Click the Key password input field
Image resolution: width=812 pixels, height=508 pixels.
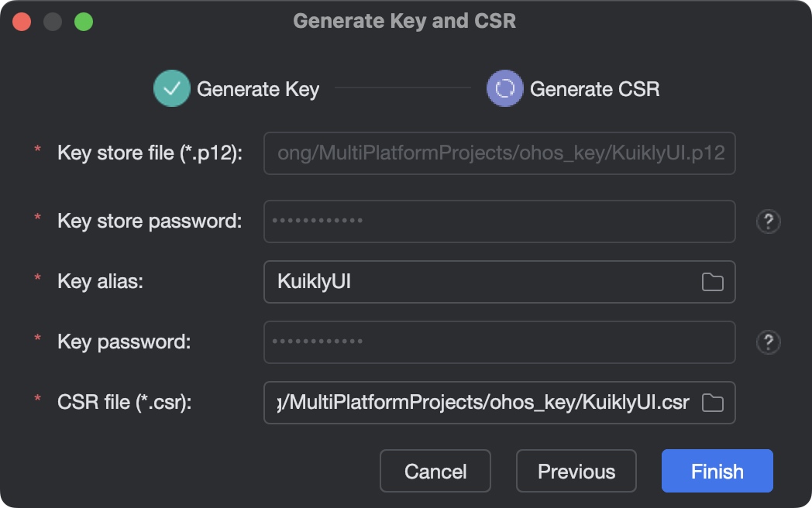pyautogui.click(x=499, y=342)
